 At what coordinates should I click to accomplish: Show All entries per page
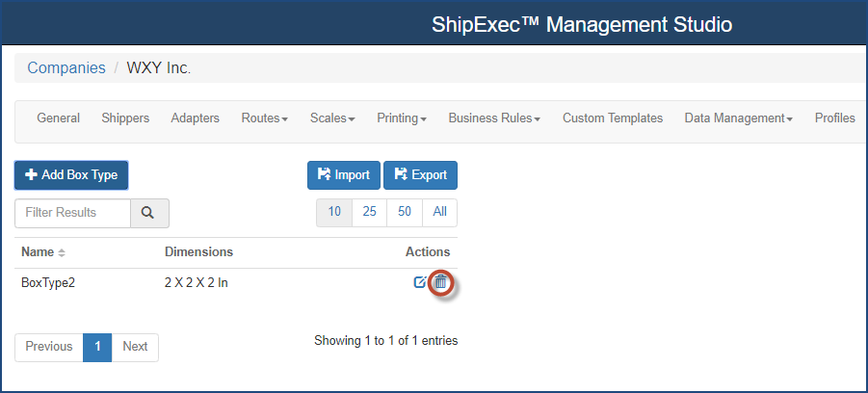click(440, 213)
